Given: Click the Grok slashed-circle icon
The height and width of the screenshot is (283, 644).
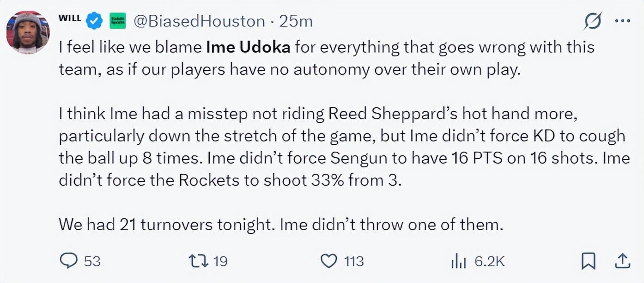Looking at the screenshot, I should pos(593,21).
